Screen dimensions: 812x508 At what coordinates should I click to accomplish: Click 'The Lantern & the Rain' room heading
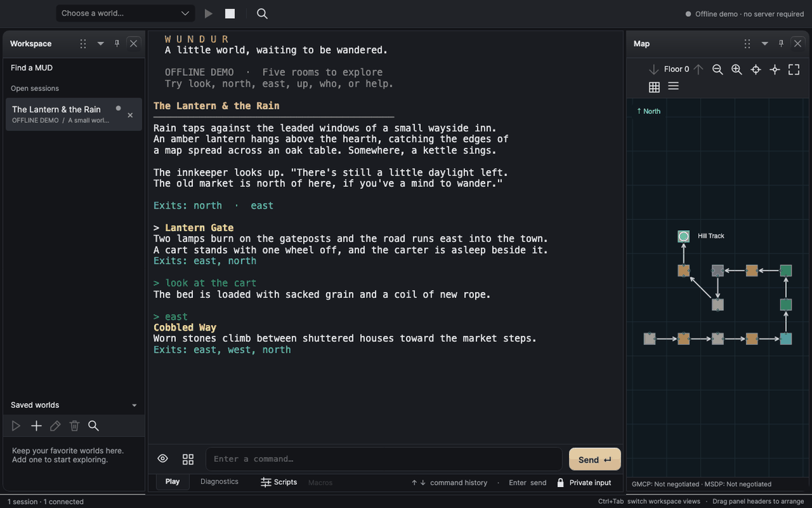(217, 106)
